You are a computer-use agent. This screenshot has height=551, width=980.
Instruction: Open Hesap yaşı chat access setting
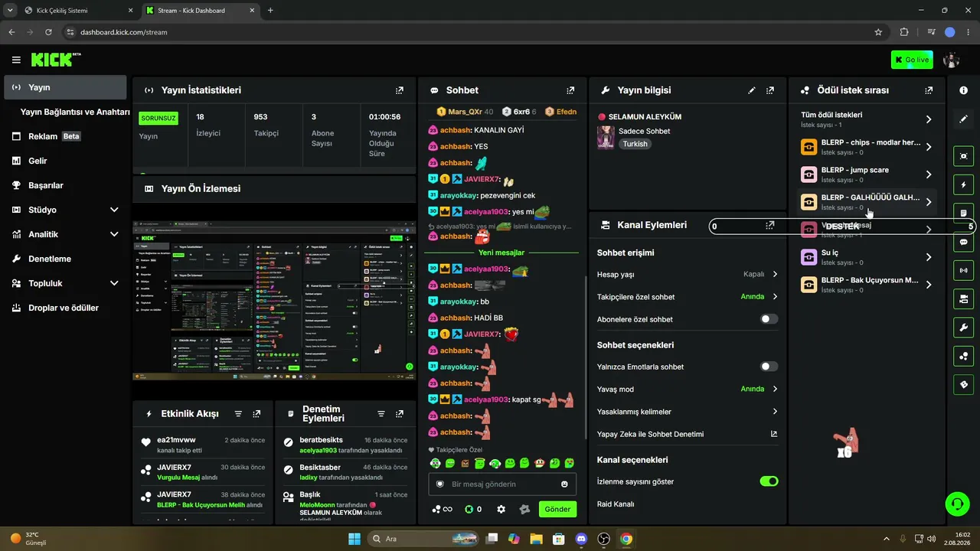[688, 274]
